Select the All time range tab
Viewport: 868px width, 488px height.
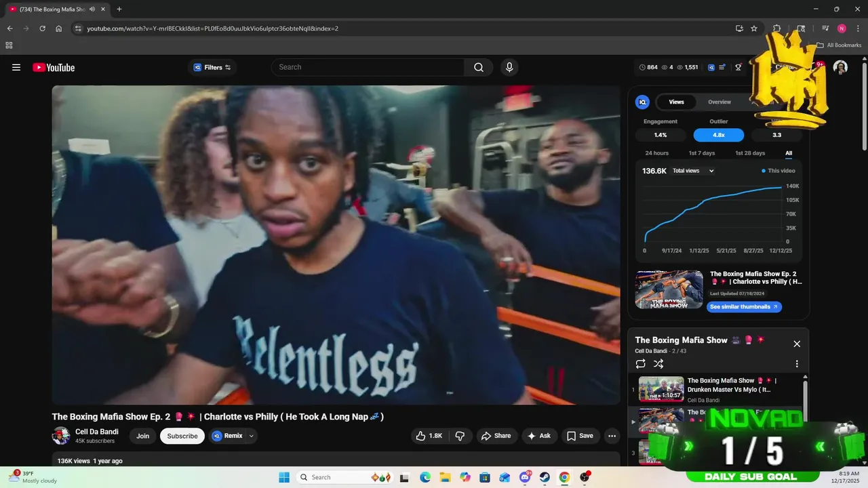click(x=789, y=153)
